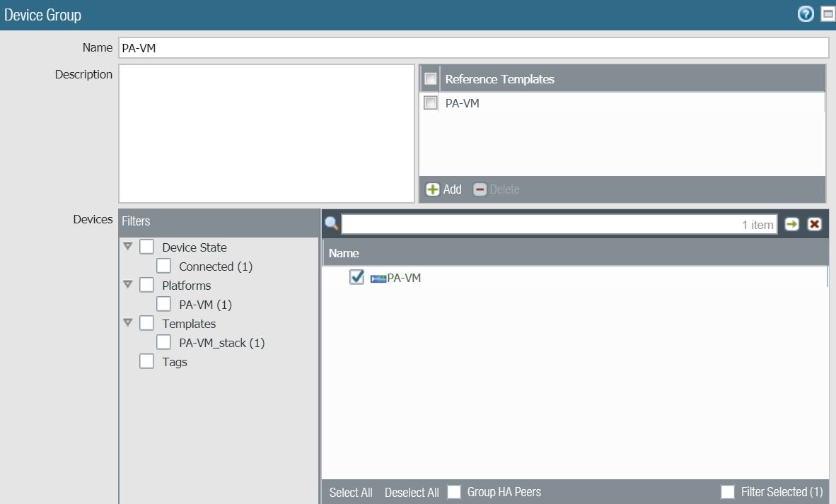Collapse the Device State filter tree
This screenshot has height=504, width=836.
(x=128, y=246)
